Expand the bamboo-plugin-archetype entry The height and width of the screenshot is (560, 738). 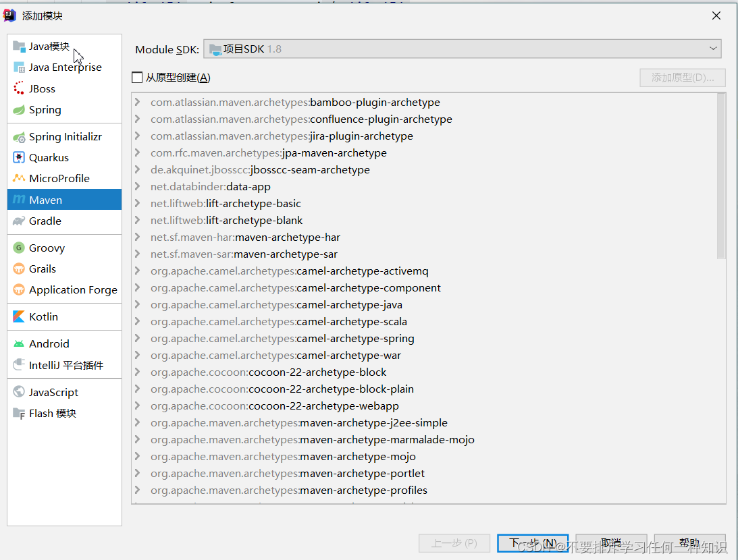137,102
